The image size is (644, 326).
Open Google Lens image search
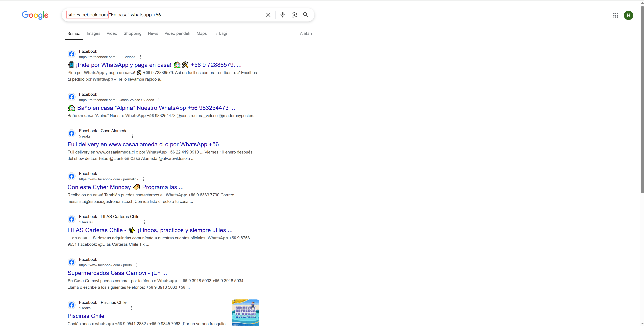point(294,15)
